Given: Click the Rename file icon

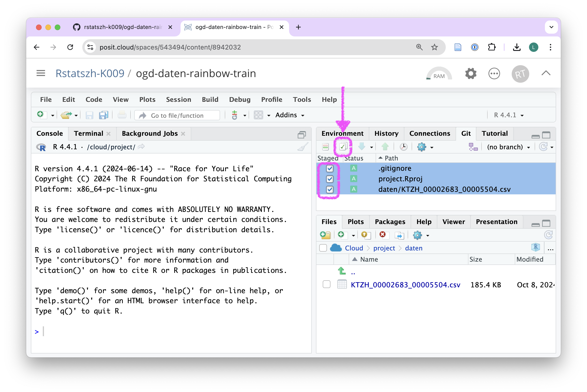Looking at the screenshot, I should tap(399, 235).
